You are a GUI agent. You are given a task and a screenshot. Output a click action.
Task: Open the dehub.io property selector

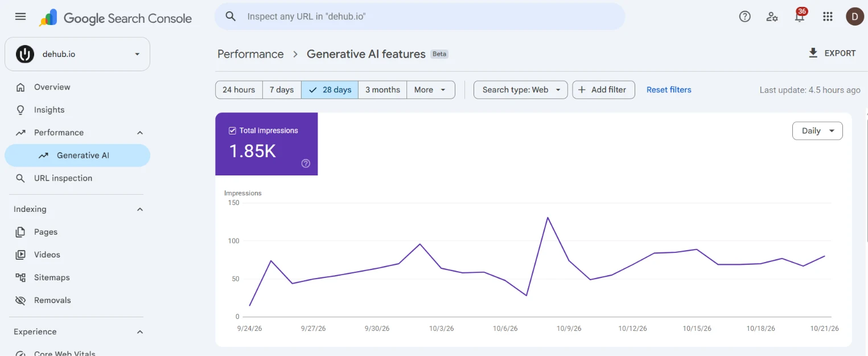pyautogui.click(x=77, y=54)
